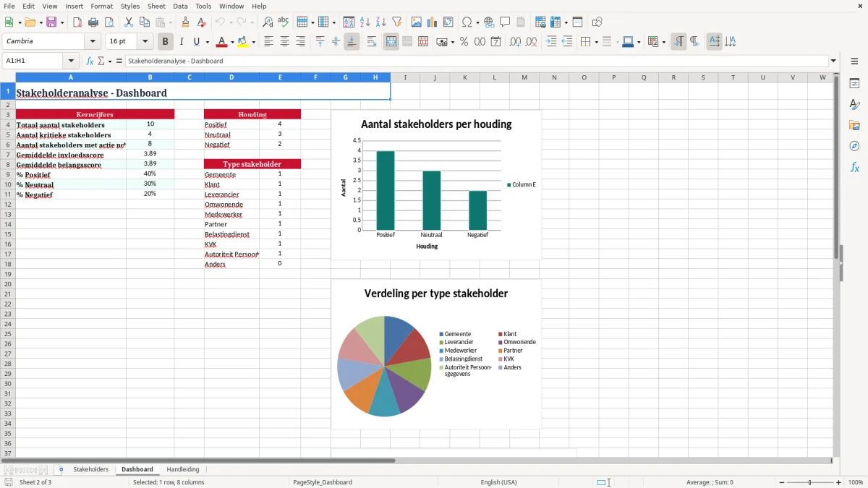The image size is (868, 488).
Task: Insert an image using the toolbar icon
Action: click(x=417, y=22)
